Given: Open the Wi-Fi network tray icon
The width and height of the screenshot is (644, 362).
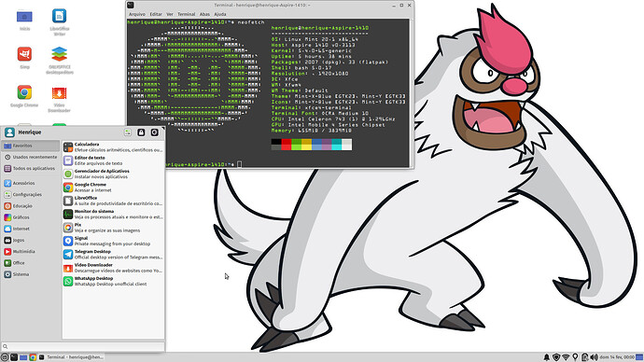Looking at the screenshot, I should tap(566, 357).
